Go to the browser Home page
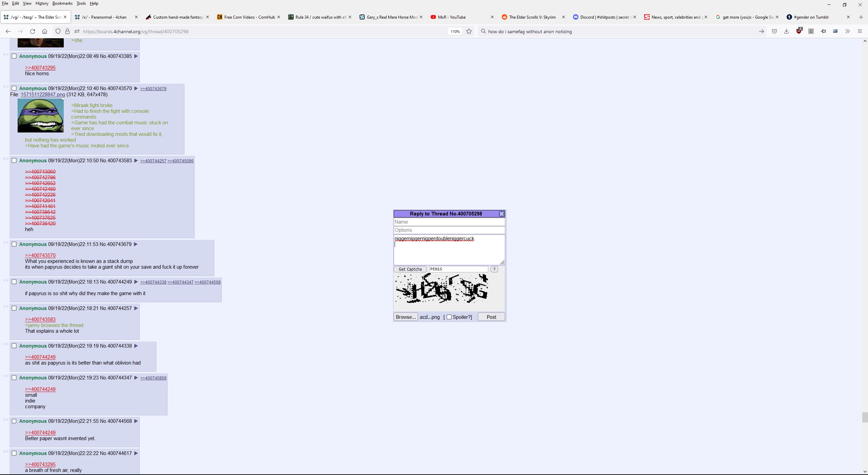868x475 pixels. click(x=44, y=31)
